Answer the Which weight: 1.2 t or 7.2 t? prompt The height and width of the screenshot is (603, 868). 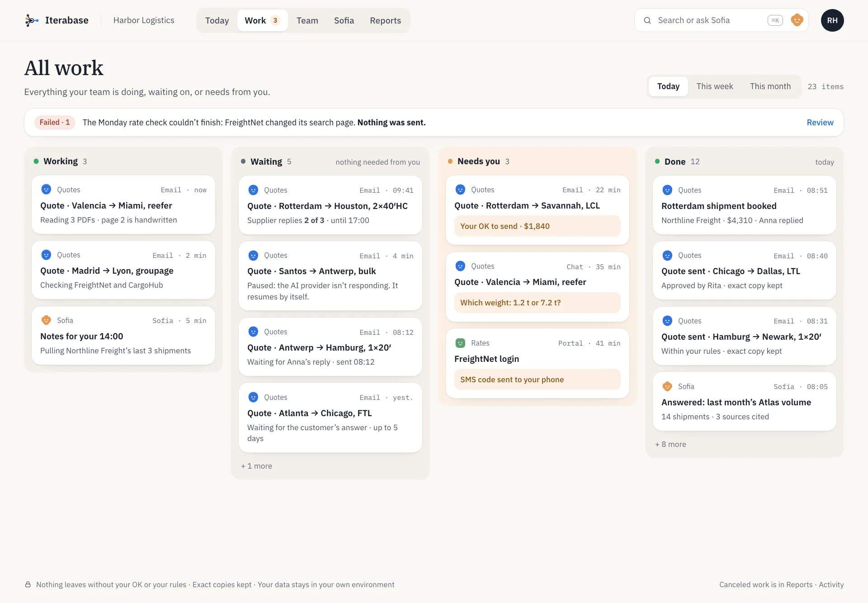(537, 303)
